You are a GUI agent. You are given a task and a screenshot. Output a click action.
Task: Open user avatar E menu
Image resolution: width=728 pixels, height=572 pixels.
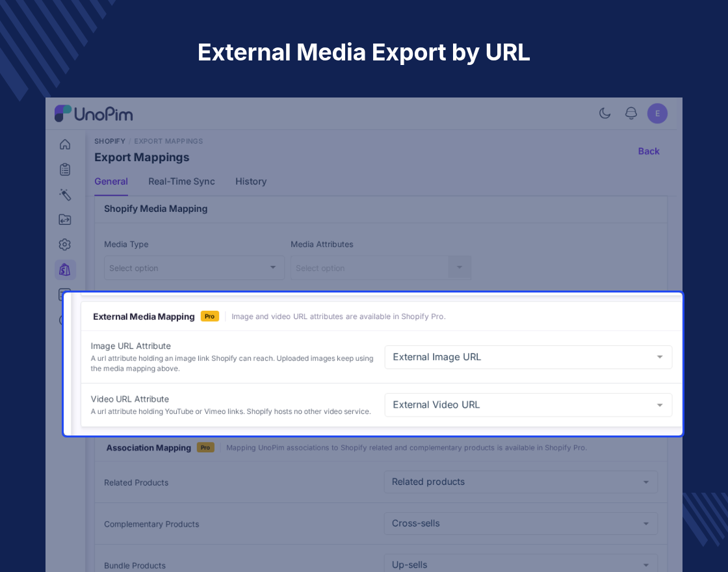(657, 113)
